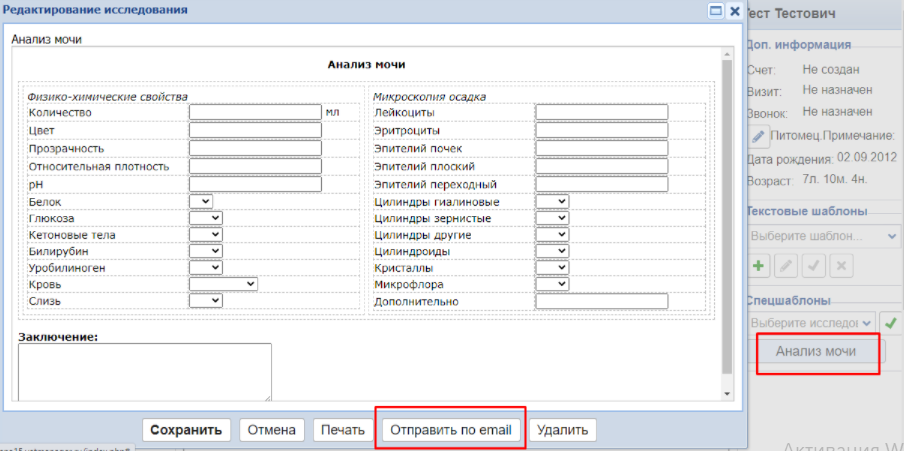Expand the Кровь dropdown list
904x451 pixels.
pos(223,284)
